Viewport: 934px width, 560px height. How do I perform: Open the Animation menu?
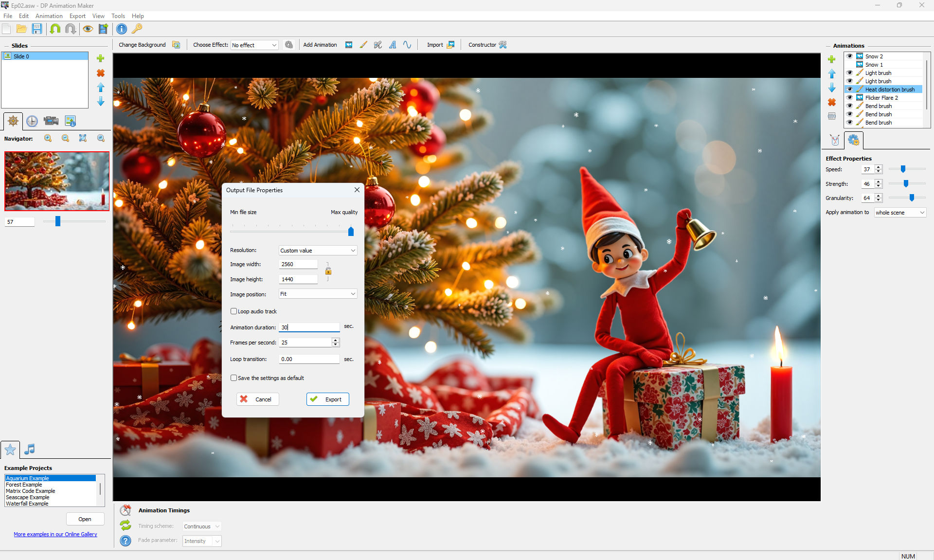pos(49,16)
